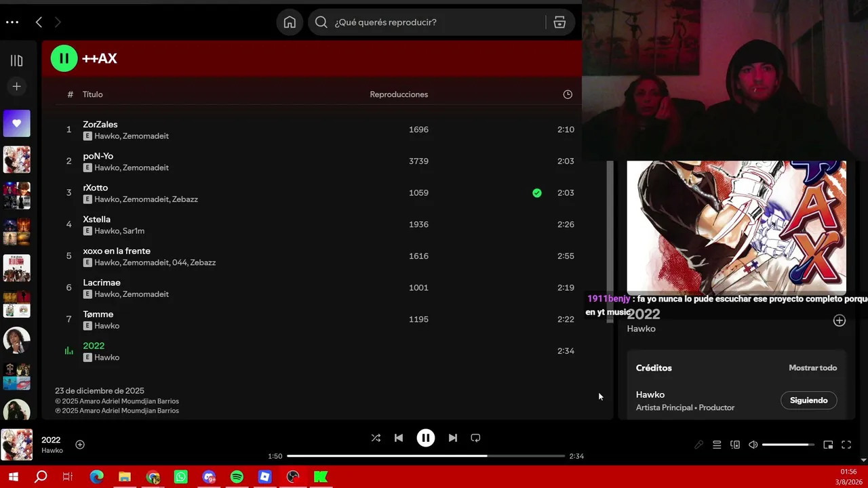This screenshot has width=868, height=488.
Task: Toggle the green saved checkmark on rXotto
Action: (537, 192)
